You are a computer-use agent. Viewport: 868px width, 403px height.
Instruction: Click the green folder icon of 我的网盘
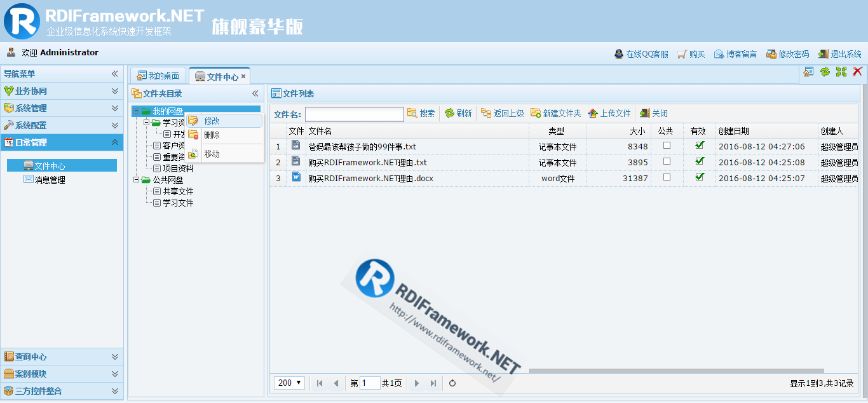(x=146, y=111)
